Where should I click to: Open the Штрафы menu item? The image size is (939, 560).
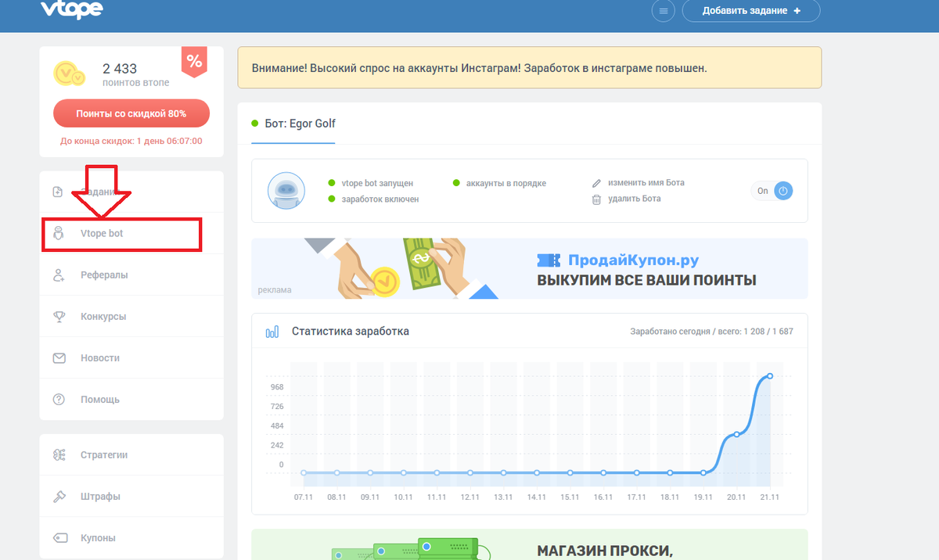(131, 497)
